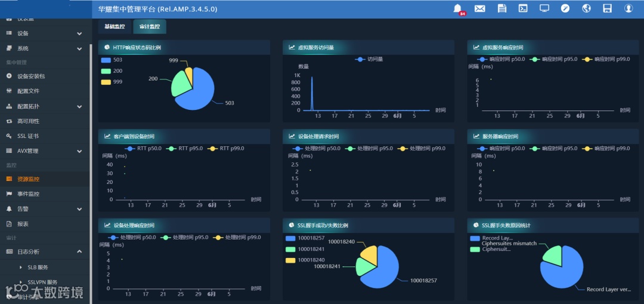Expand the AVX管理 sidebar menu
644x304 pixels.
44,151
